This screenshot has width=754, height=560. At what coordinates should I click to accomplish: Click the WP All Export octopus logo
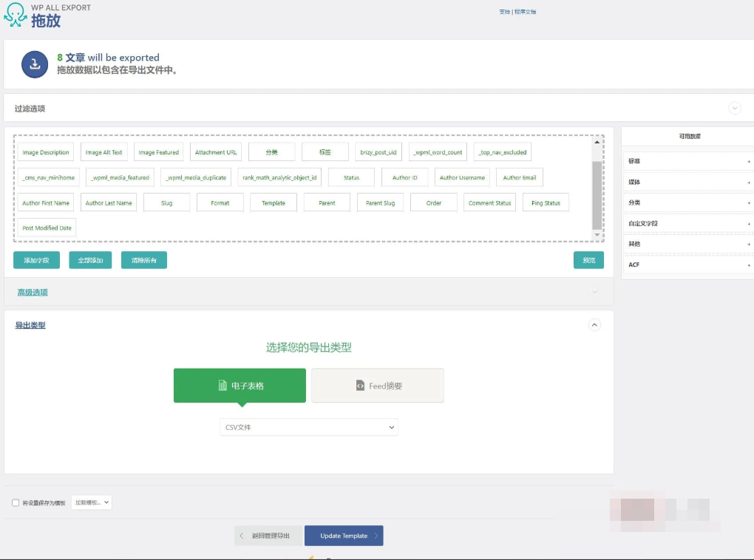pyautogui.click(x=16, y=15)
